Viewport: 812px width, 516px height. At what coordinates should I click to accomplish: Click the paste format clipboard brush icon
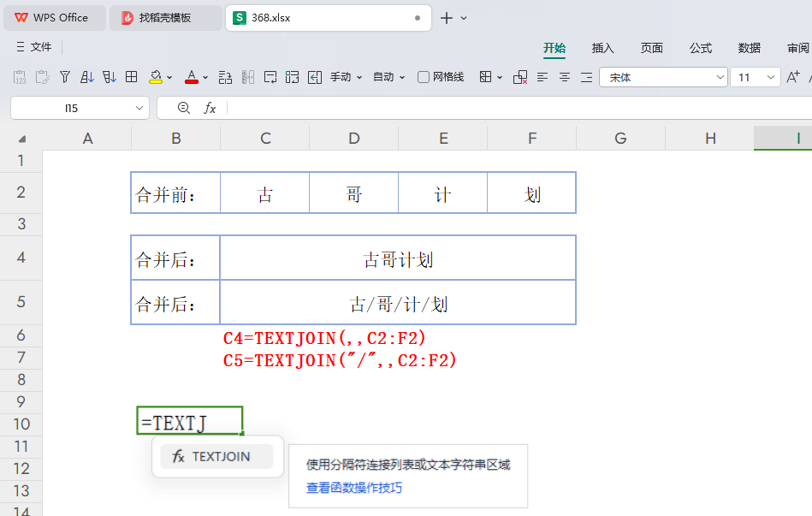[x=43, y=77]
